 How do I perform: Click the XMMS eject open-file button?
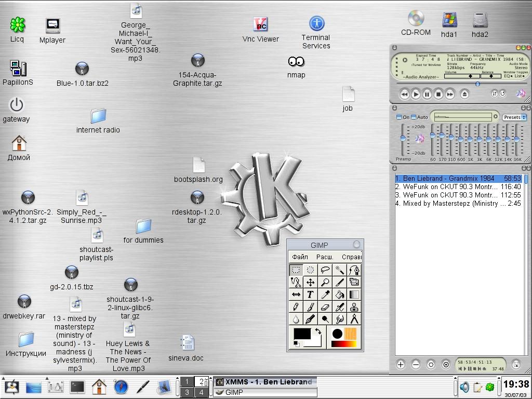464,94
